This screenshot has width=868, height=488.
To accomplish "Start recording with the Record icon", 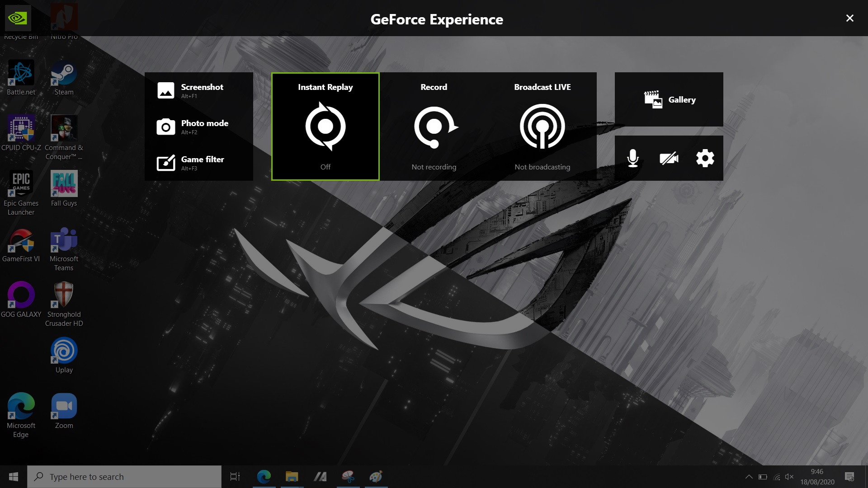I will coord(434,127).
